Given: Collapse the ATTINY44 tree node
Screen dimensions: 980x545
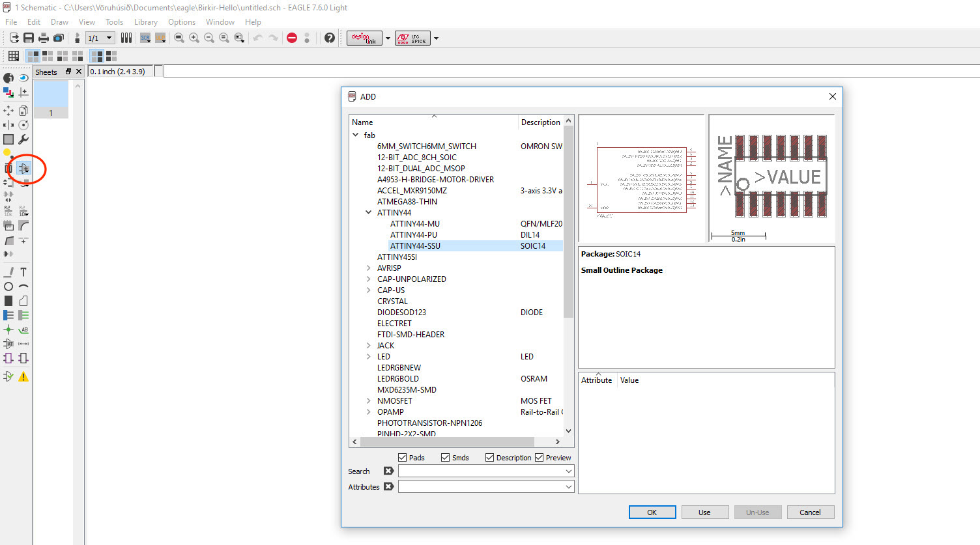Looking at the screenshot, I should coord(368,213).
